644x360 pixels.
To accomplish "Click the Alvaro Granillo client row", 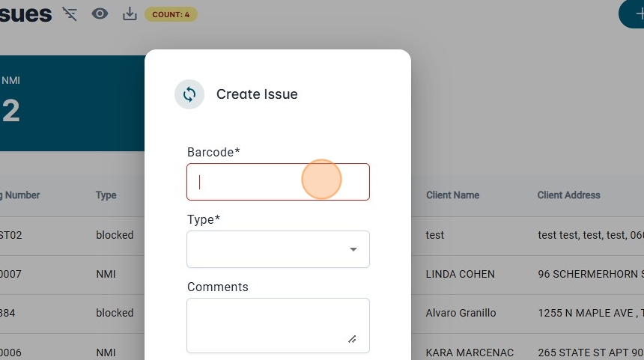I will tap(461, 313).
